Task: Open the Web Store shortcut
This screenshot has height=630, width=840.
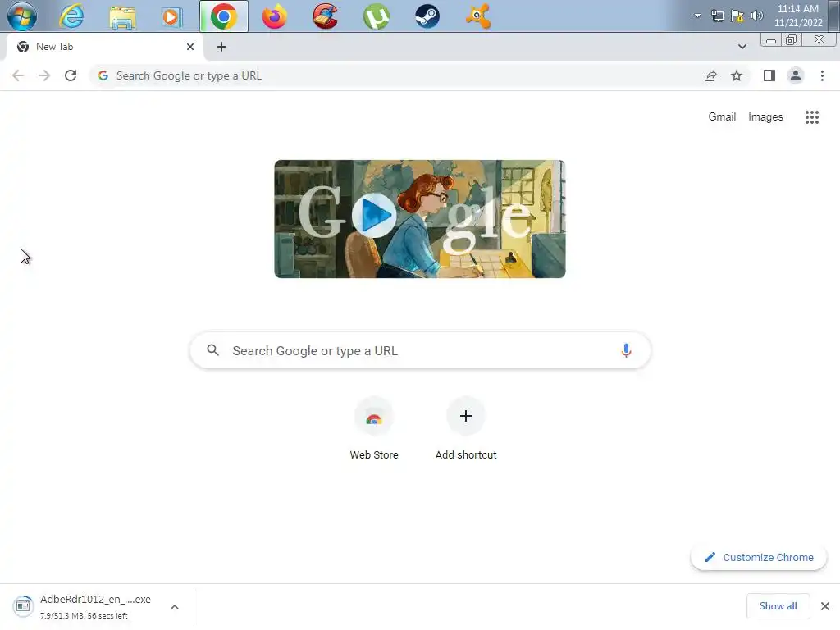Action: (x=374, y=429)
